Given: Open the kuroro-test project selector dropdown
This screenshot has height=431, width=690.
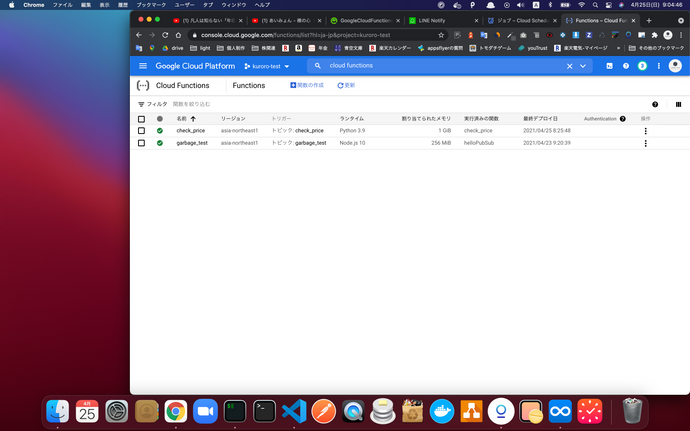Looking at the screenshot, I should [266, 66].
